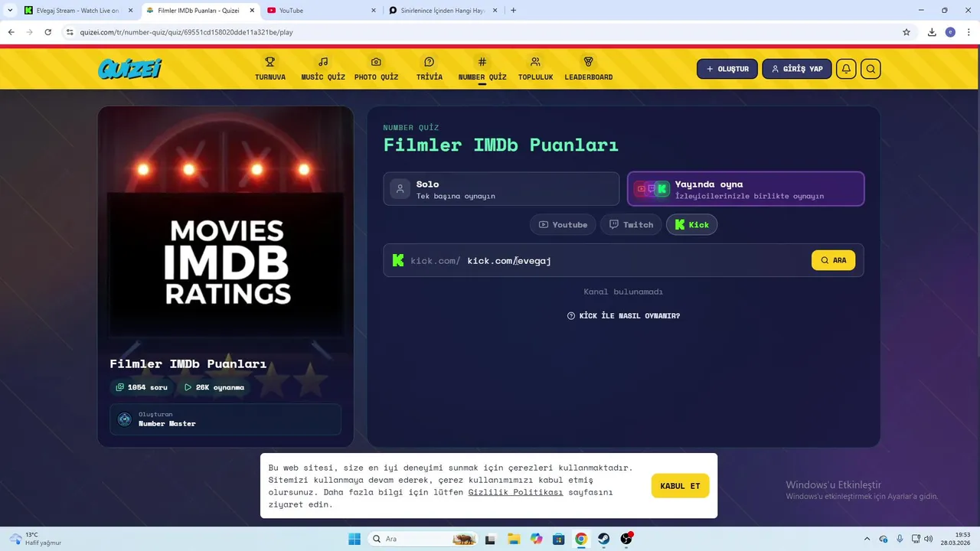Click the Number Master creator card
The width and height of the screenshot is (980, 551).
point(225,419)
